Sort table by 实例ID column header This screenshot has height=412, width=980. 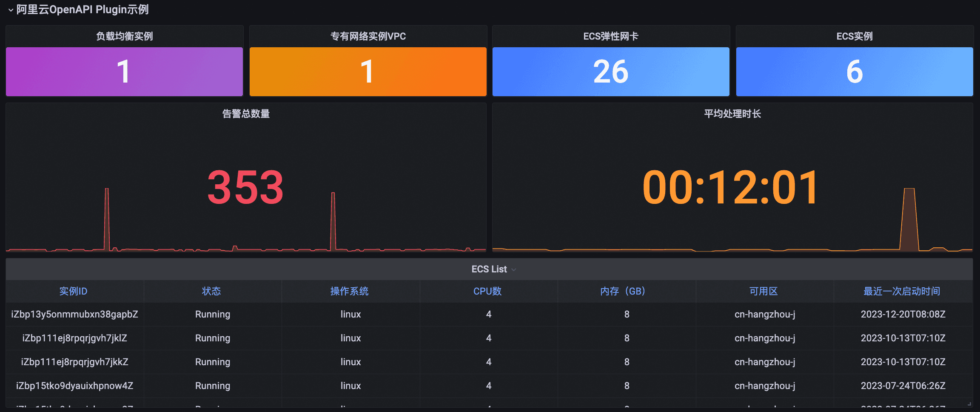[73, 291]
